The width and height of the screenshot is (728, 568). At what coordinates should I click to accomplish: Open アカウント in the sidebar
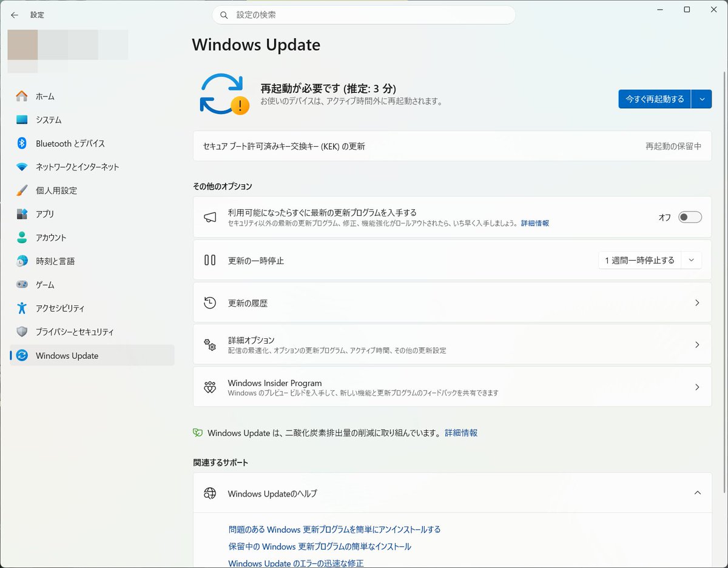92,238
